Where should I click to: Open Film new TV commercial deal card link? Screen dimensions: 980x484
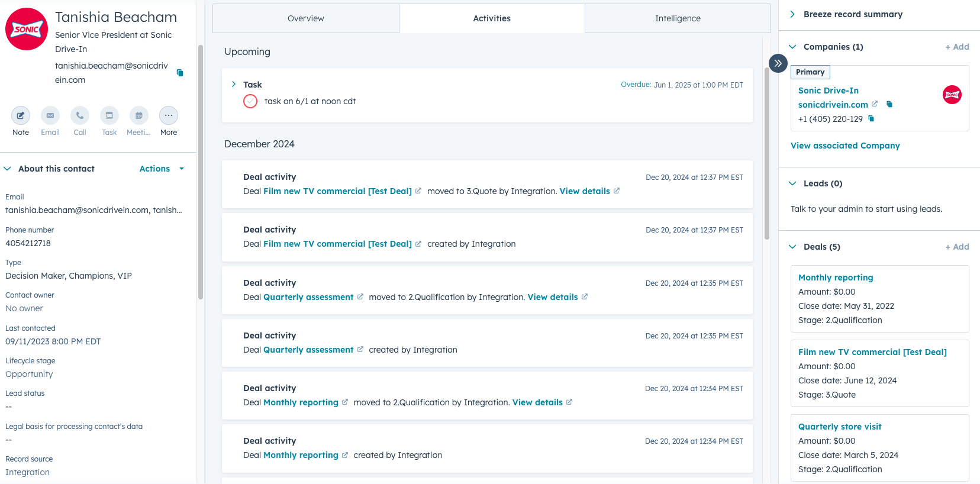[x=872, y=352]
